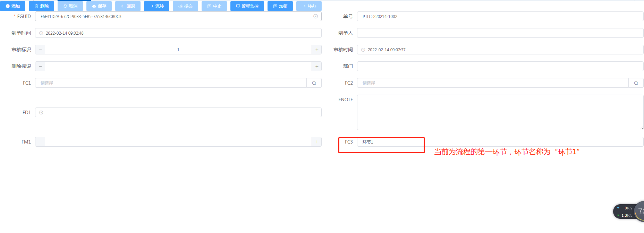
Task: Click the clock icon in 制单时间 field
Action: 41,33
